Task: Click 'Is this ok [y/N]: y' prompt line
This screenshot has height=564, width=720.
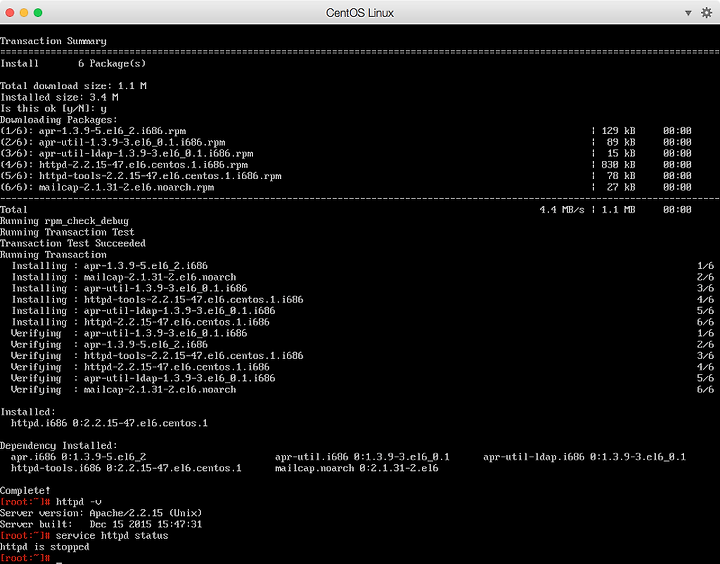Action: [53, 108]
